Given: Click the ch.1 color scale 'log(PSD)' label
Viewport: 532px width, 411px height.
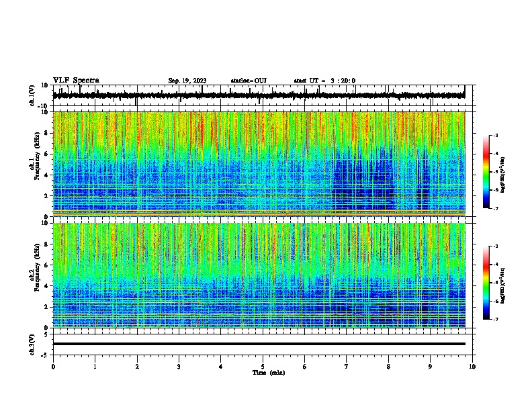Looking at the screenshot, I should (x=503, y=175).
